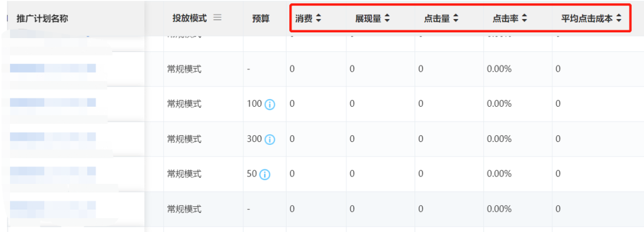Open the plan name link in the budget 50 row
Screen dimensions: 644x232
coord(53,172)
